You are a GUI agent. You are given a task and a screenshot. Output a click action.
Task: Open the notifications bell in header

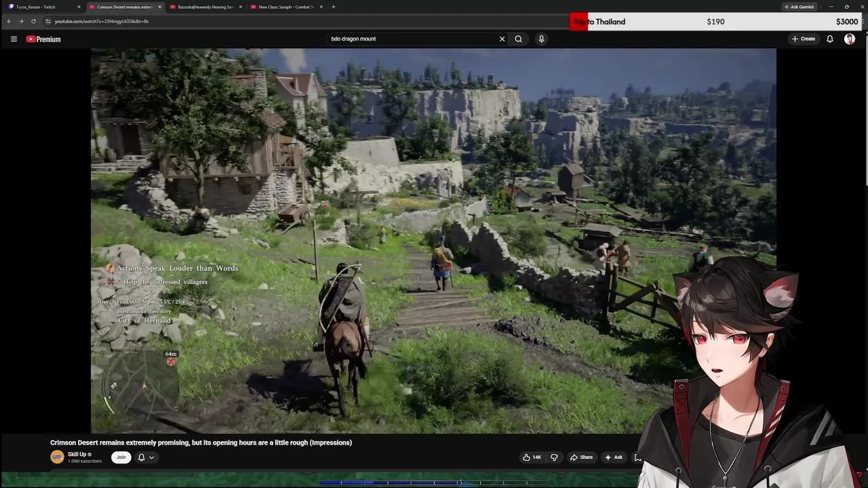pyautogui.click(x=829, y=39)
